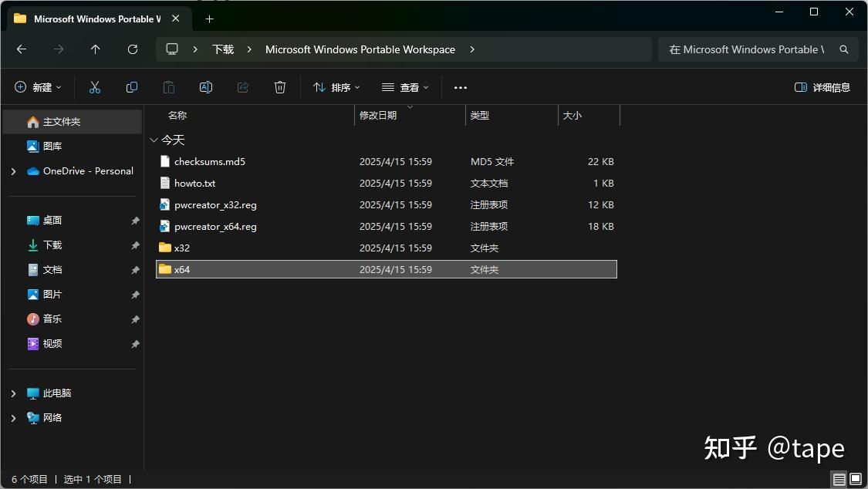Delete the selected x64 folder
This screenshot has height=489, width=868.
pos(279,86)
